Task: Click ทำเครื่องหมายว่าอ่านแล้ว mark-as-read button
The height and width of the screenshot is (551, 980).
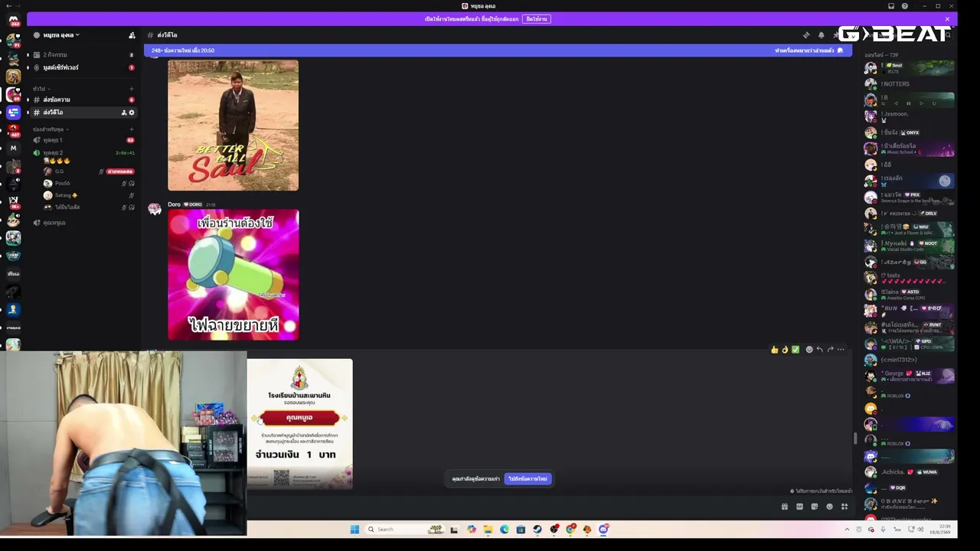Action: (x=808, y=51)
